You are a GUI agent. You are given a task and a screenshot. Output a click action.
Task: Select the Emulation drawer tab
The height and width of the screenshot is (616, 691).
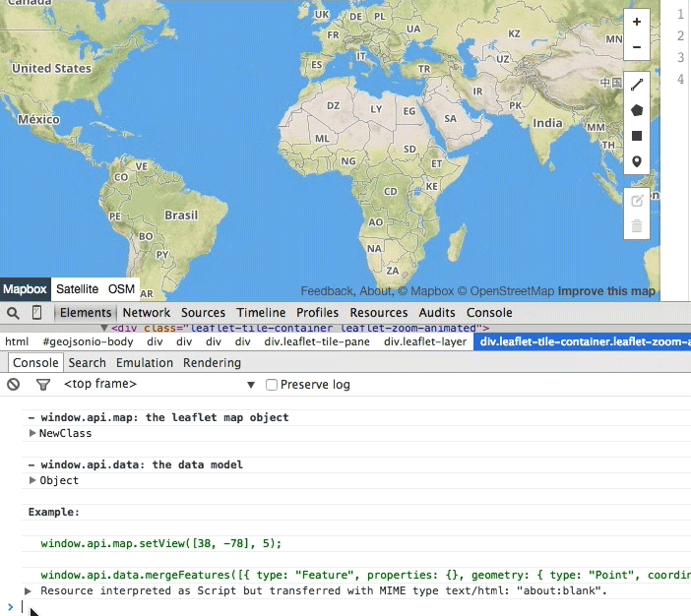(145, 363)
